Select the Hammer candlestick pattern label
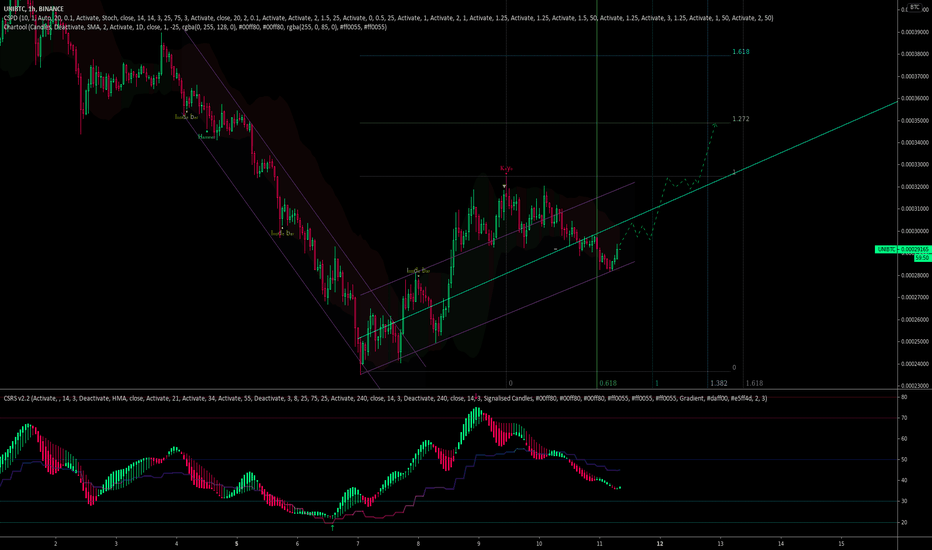Screen dimensions: 932x550 [206, 137]
